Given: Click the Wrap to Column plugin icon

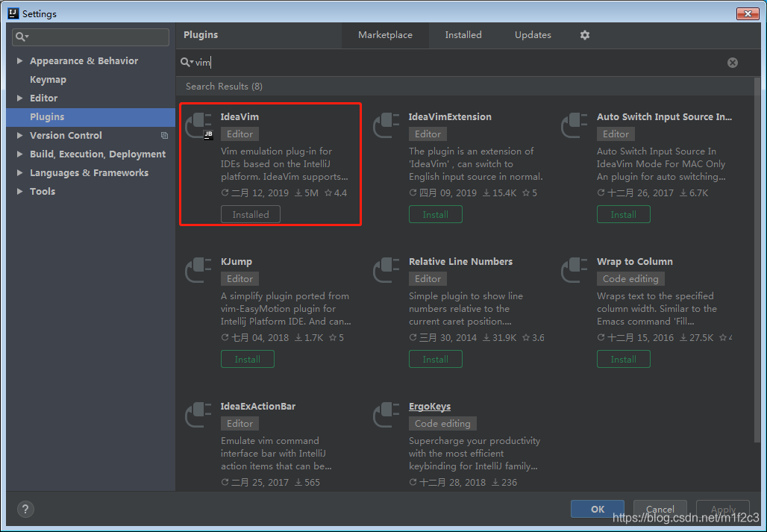Looking at the screenshot, I should click(x=575, y=270).
